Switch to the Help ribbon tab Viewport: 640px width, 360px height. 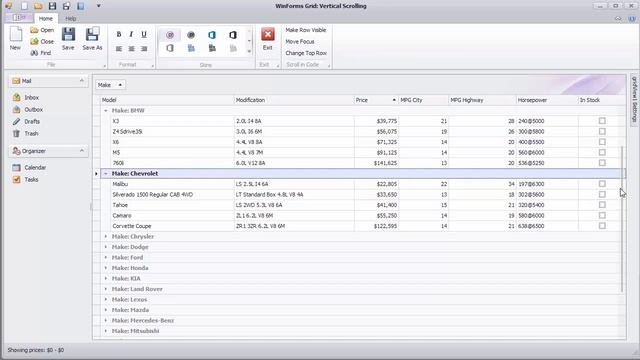71,18
